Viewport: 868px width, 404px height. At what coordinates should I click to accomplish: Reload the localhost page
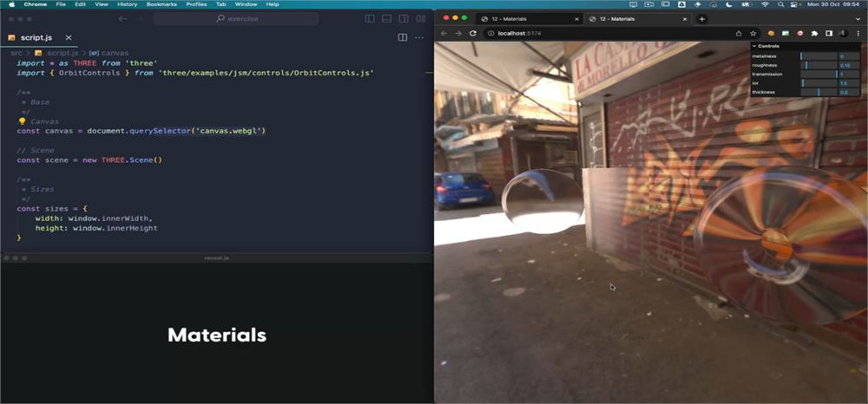pyautogui.click(x=473, y=33)
